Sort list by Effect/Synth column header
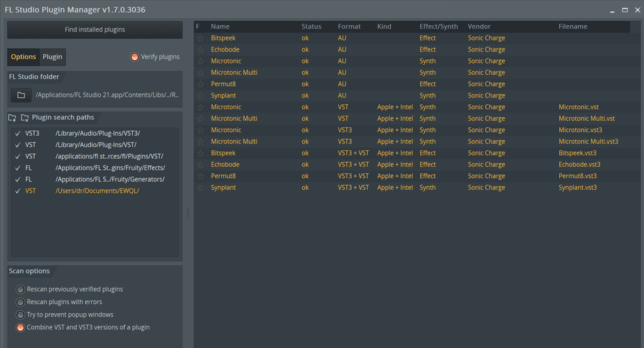The image size is (644, 348). click(438, 26)
